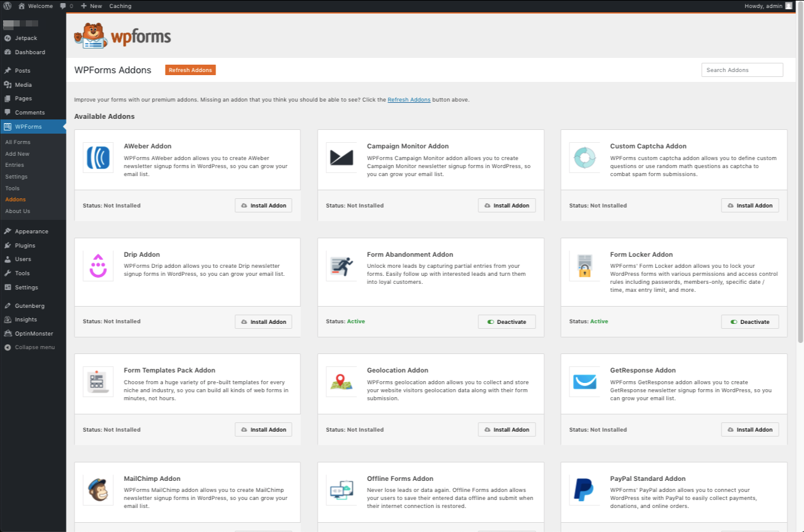Open the Welcome site home link

pyautogui.click(x=35, y=6)
